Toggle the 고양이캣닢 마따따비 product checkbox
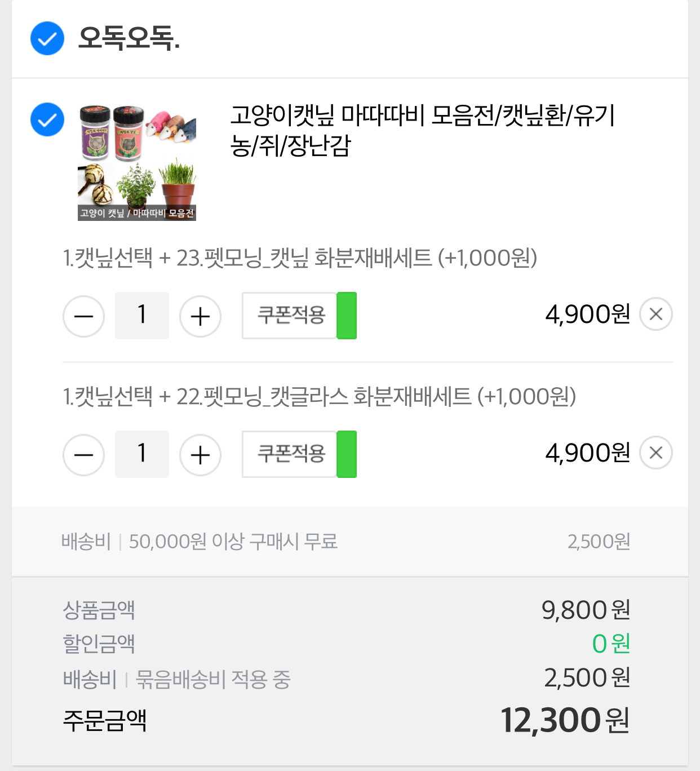 [x=47, y=119]
